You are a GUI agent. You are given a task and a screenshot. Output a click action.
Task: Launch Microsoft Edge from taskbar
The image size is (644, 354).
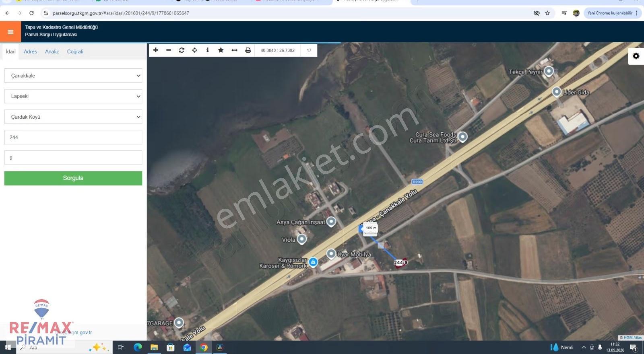(138, 347)
